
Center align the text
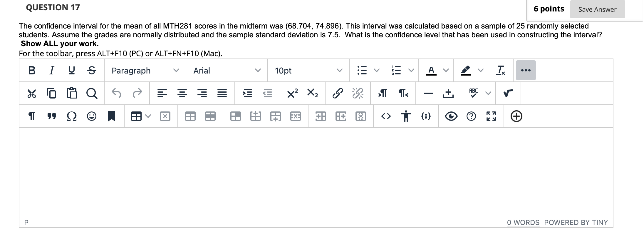click(182, 94)
